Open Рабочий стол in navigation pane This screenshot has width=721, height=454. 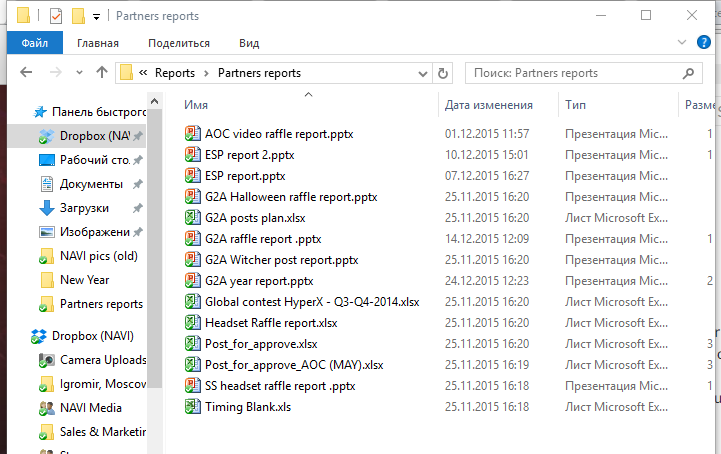tap(94, 160)
